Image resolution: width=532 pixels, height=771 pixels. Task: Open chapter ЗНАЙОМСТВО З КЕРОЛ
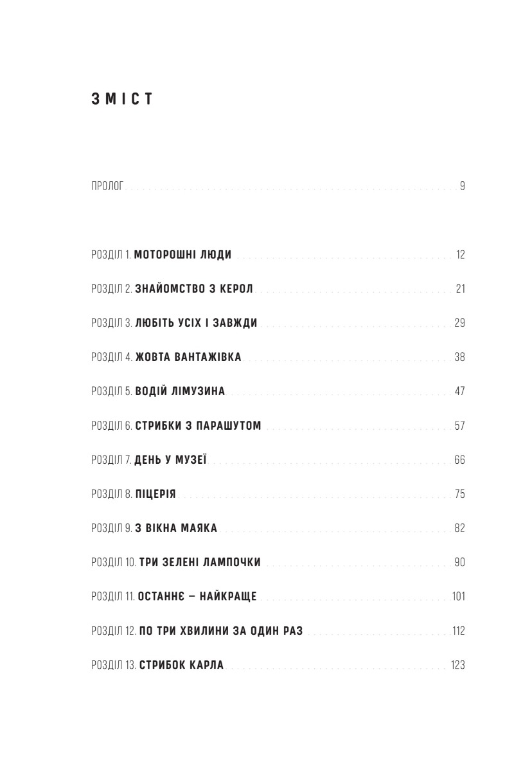[278, 289]
